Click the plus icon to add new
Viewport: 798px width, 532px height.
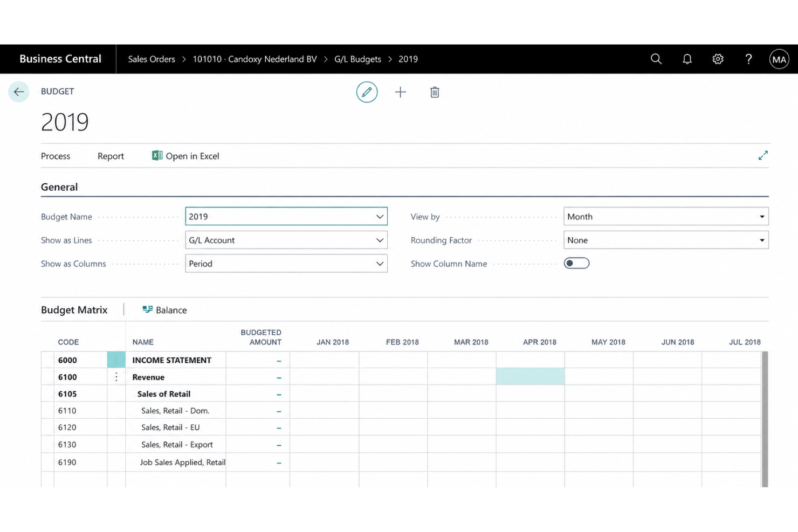(400, 92)
